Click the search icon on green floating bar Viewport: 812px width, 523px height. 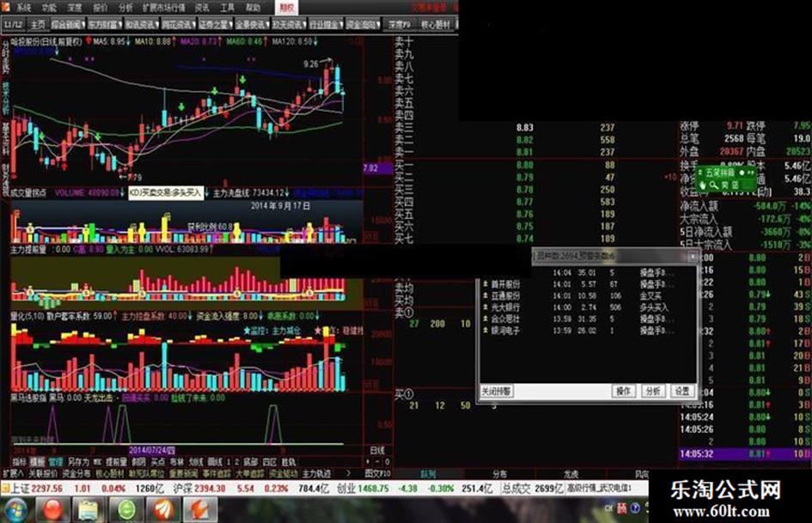713,185
